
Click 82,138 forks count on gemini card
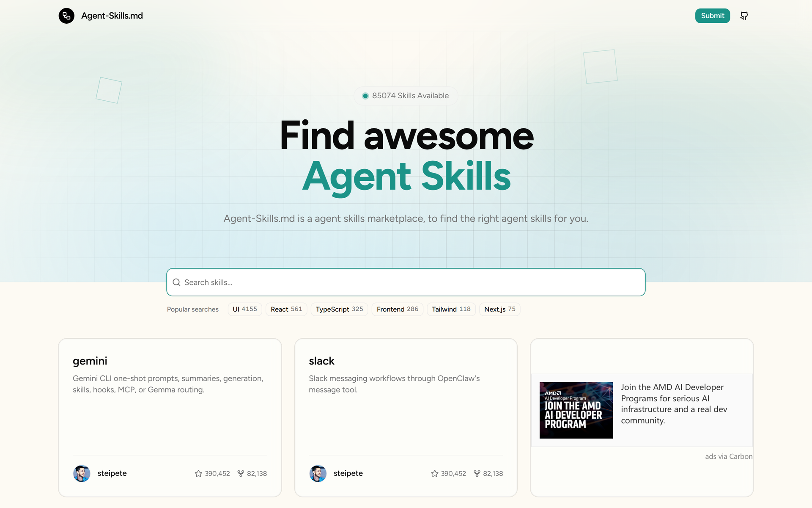point(257,473)
